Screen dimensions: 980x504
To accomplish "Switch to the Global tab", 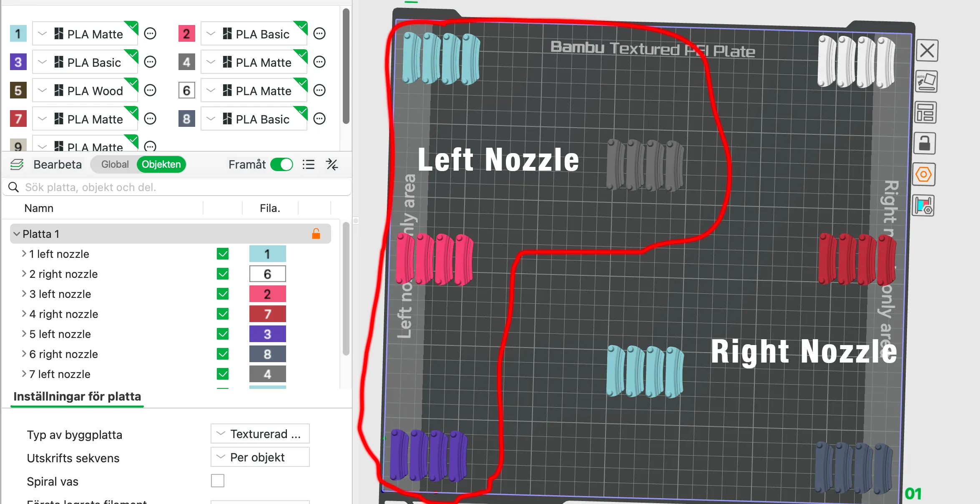I will [115, 165].
